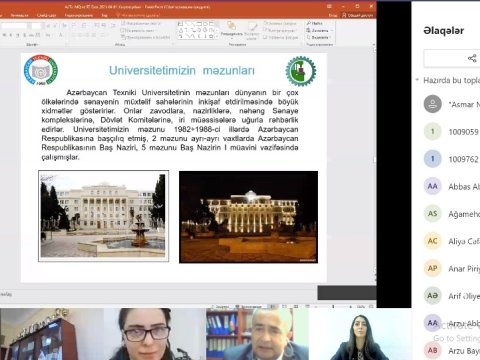The image size is (480, 360).
Task: Click the Shape Fill option in ribbon
Action: 280,23
